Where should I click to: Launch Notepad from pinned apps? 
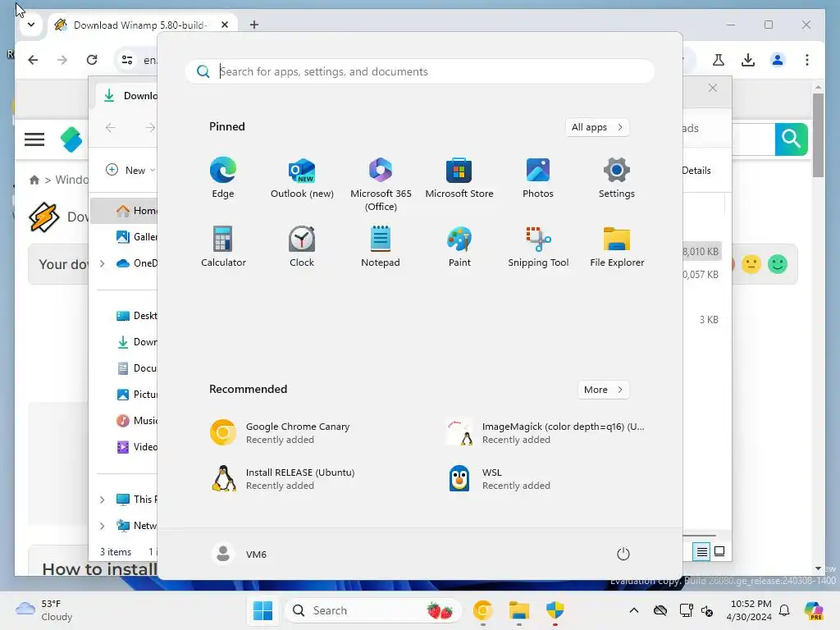(x=381, y=246)
